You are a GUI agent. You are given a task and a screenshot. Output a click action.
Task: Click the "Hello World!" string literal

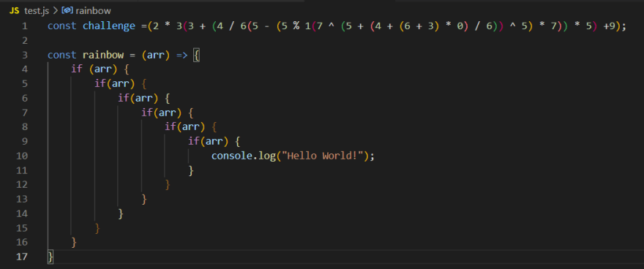[323, 156]
